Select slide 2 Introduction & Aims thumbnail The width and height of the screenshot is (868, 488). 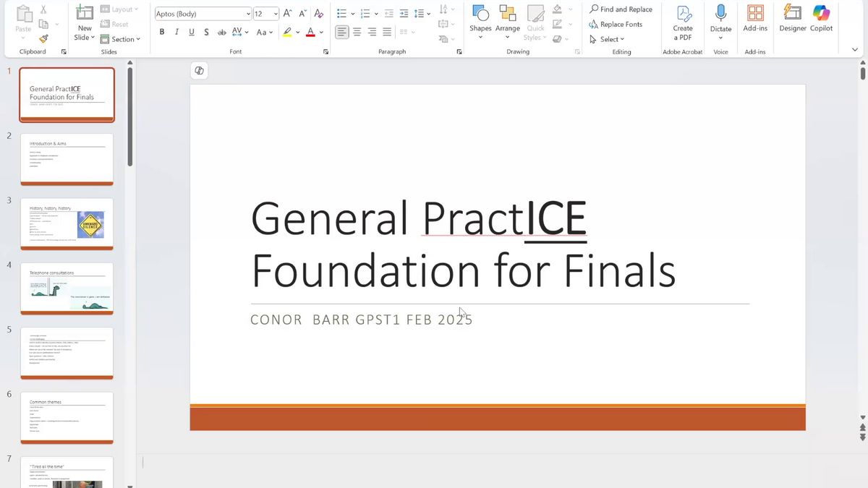pyautogui.click(x=67, y=159)
